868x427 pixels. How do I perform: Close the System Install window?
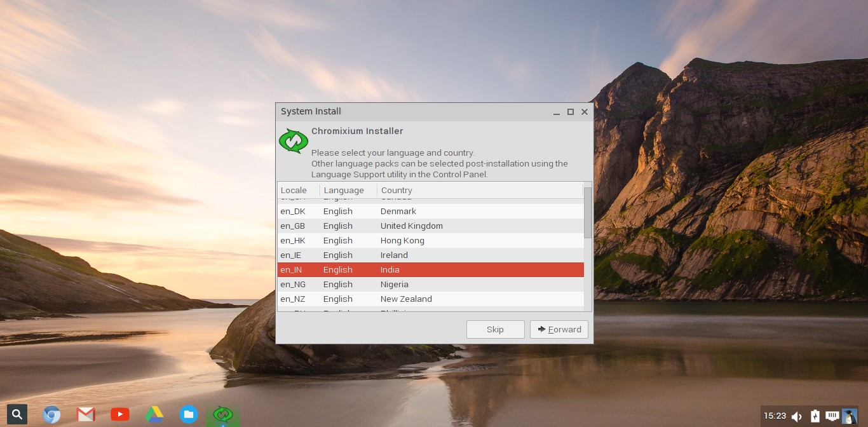pyautogui.click(x=585, y=112)
